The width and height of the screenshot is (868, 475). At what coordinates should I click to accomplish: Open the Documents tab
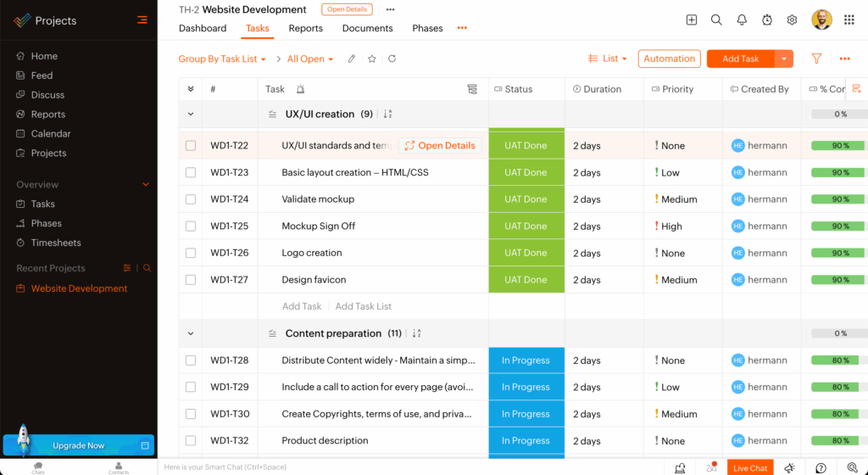[368, 28]
